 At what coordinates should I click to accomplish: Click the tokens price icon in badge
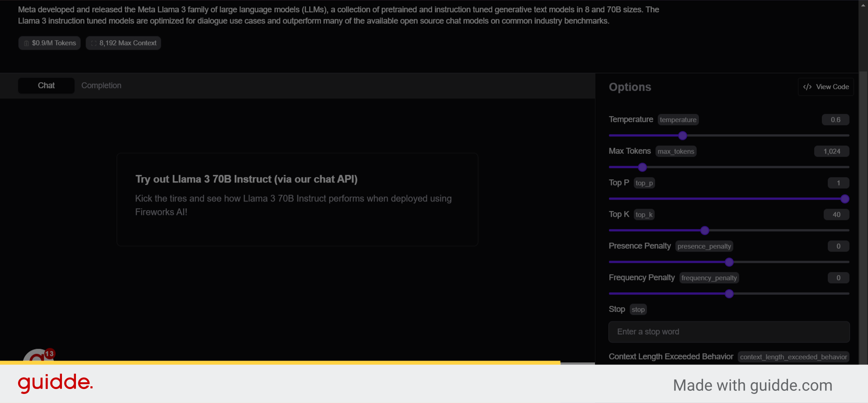point(26,43)
